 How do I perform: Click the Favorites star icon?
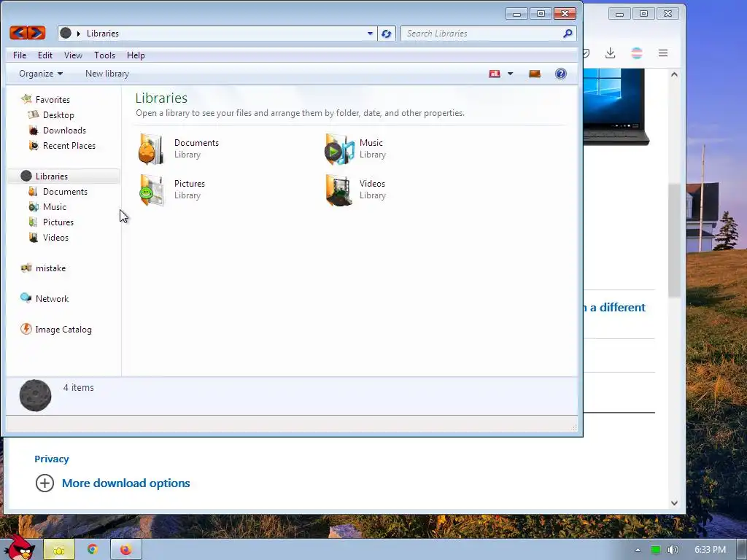click(26, 99)
